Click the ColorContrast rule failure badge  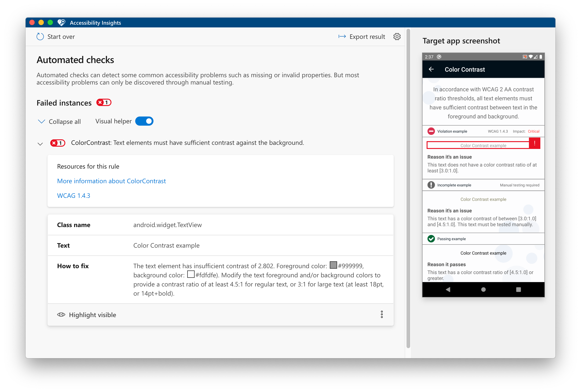pyautogui.click(x=58, y=143)
